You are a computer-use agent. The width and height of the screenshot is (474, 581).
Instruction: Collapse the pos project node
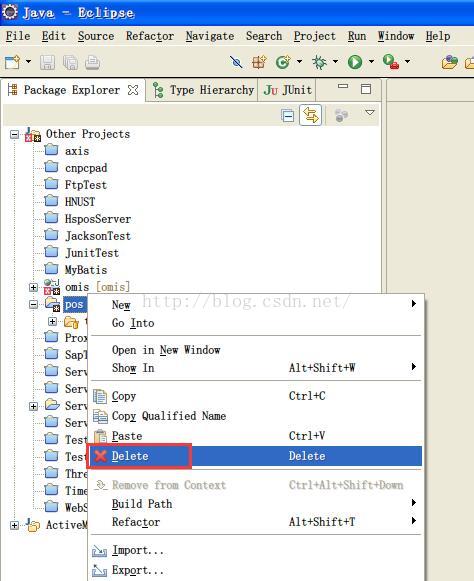pyautogui.click(x=33, y=304)
